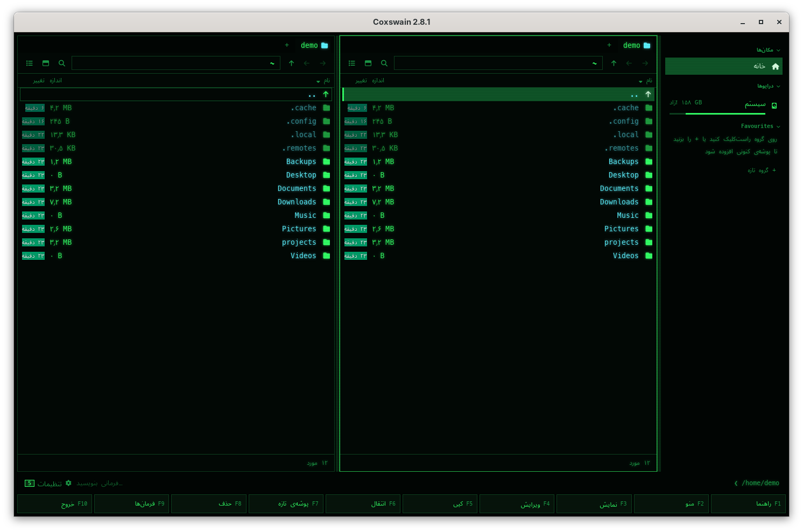Click F5 copy button
This screenshot has width=803, height=532.
click(x=440, y=504)
